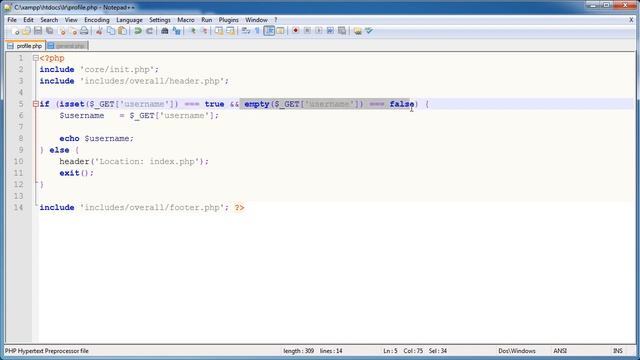Click the New file toolbar icon

coord(15,31)
